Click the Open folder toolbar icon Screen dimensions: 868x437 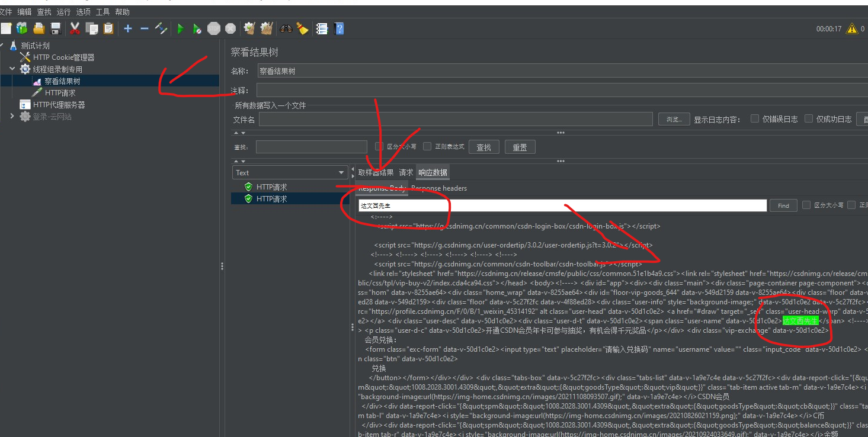[x=39, y=28]
